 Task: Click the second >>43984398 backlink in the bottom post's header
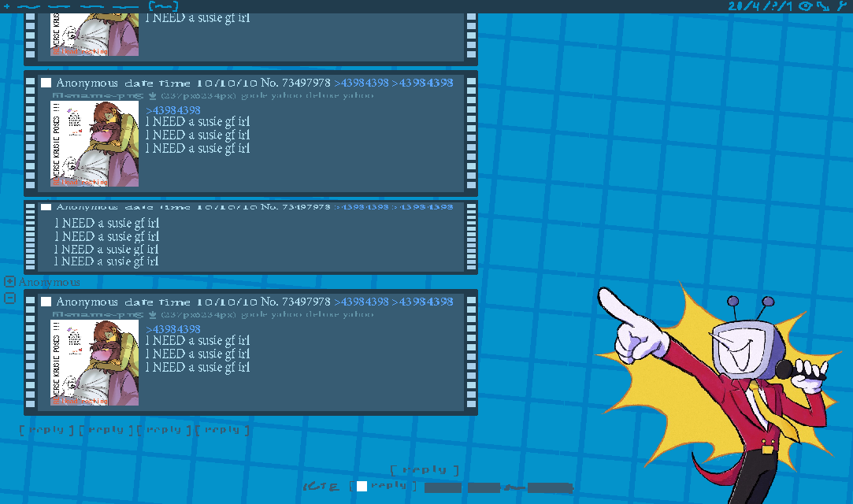(423, 302)
